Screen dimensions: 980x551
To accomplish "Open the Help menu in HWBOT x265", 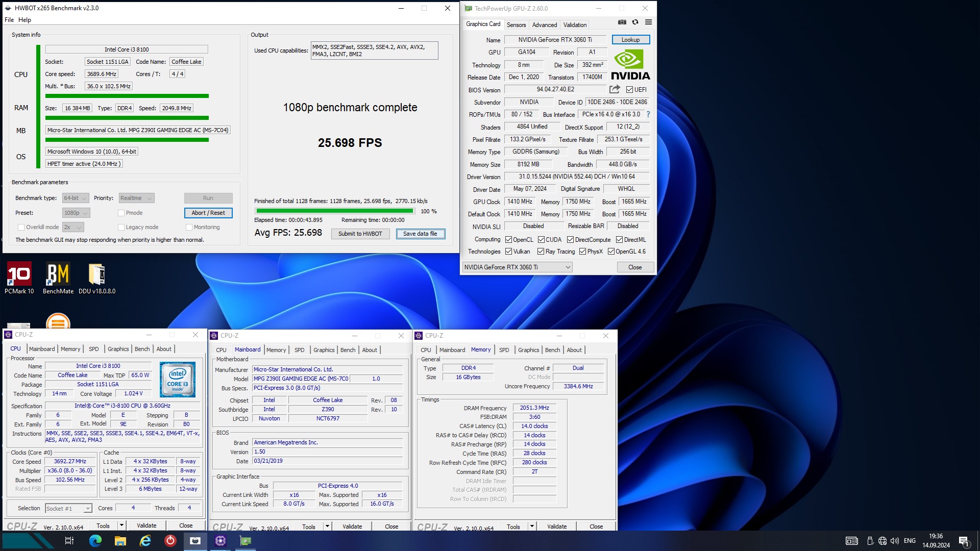I will point(24,20).
